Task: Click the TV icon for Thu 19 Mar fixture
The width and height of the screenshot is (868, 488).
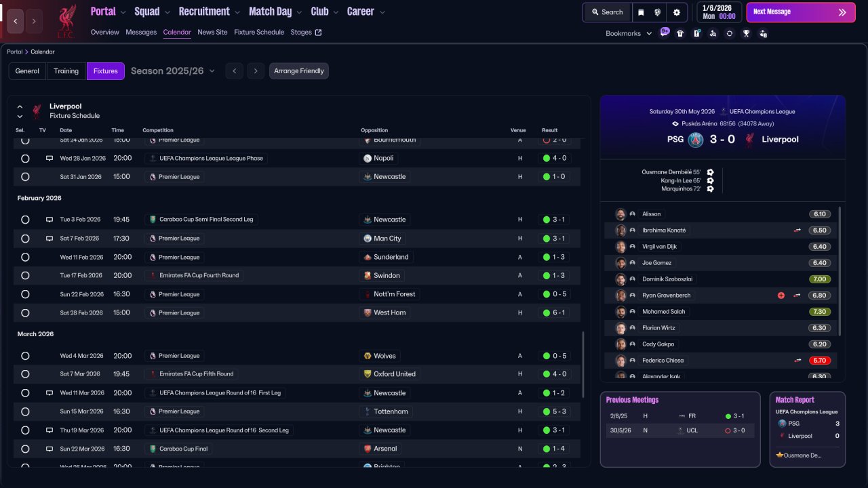Action: click(x=49, y=430)
